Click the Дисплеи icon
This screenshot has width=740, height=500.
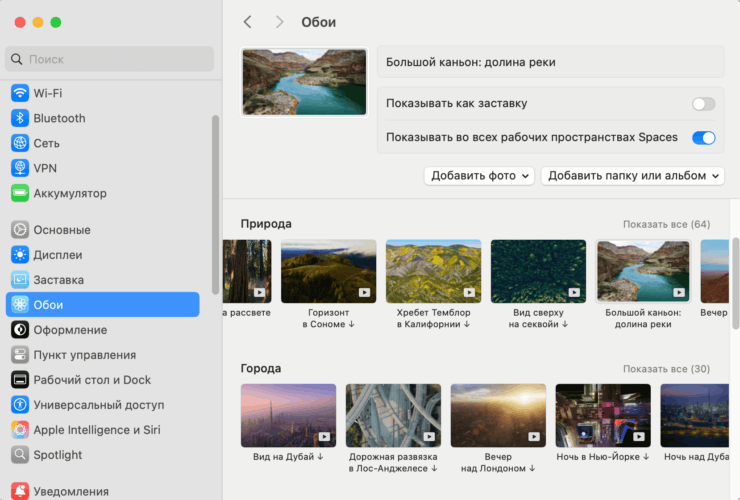tap(20, 255)
